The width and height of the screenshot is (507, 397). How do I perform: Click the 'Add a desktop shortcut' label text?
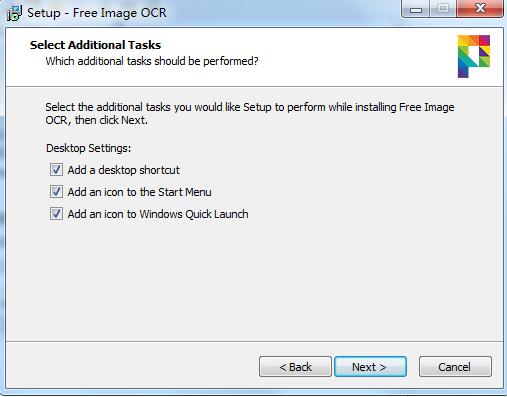click(x=124, y=170)
